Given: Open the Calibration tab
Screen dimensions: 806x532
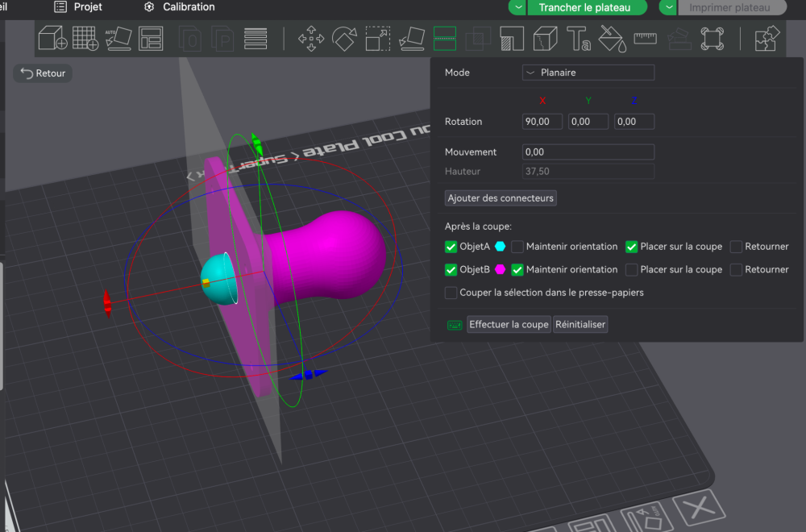Looking at the screenshot, I should click(x=179, y=7).
